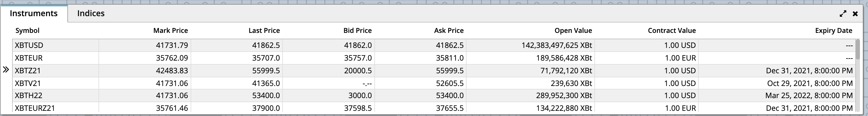Click open value 239,630 XBt

571,83
